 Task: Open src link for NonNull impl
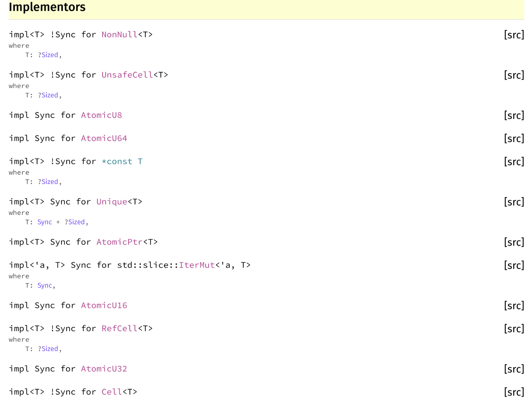pos(514,35)
